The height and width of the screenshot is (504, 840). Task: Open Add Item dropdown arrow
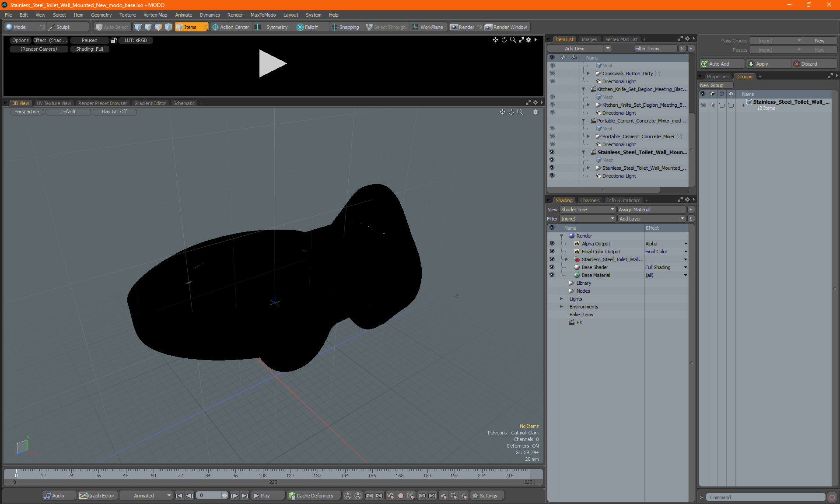coord(608,49)
